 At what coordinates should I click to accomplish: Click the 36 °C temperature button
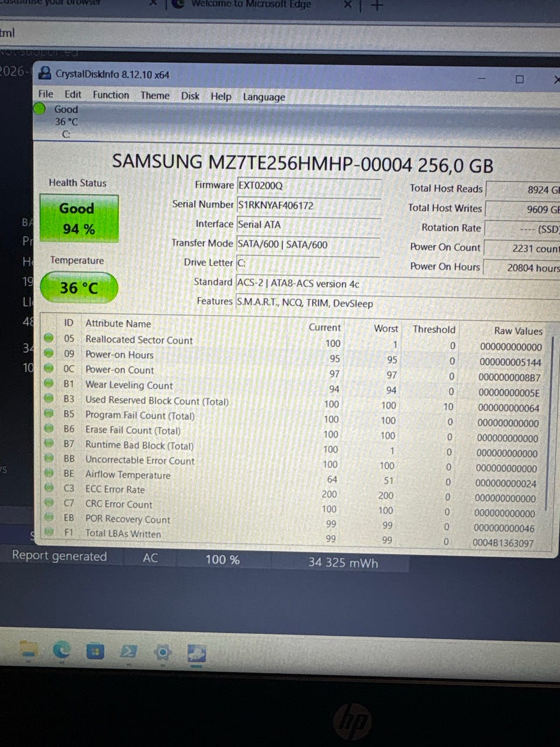click(x=79, y=288)
